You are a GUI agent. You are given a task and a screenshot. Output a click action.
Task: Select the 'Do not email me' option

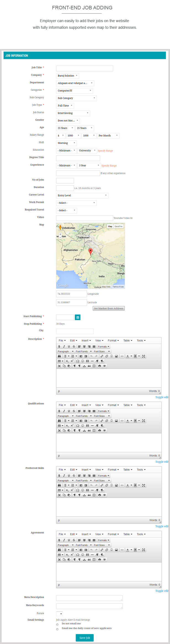pyautogui.click(x=57, y=625)
